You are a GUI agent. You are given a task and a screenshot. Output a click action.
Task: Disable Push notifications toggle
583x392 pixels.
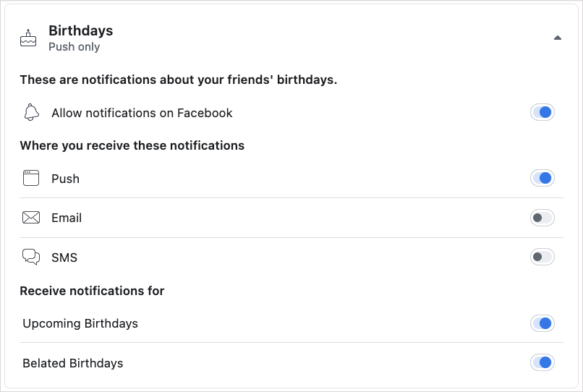click(542, 178)
